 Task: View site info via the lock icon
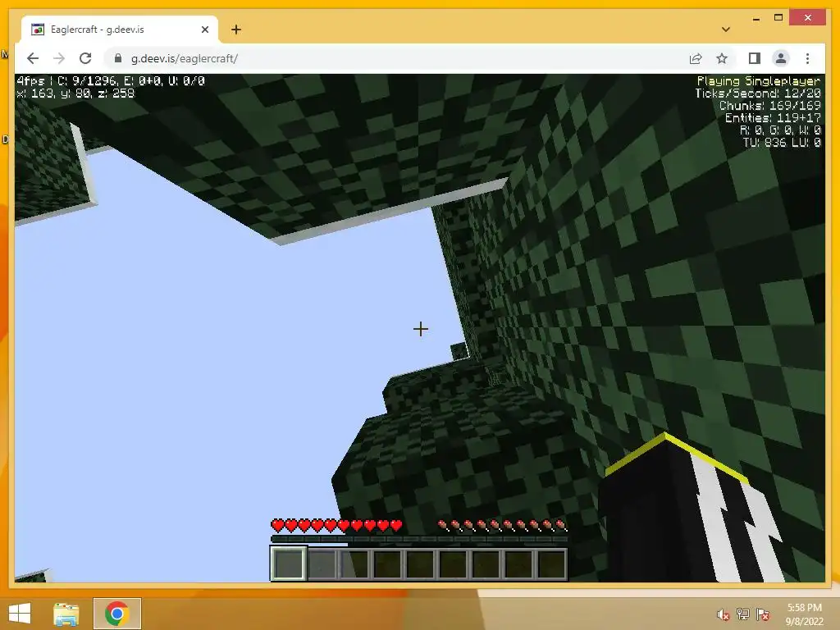118,58
